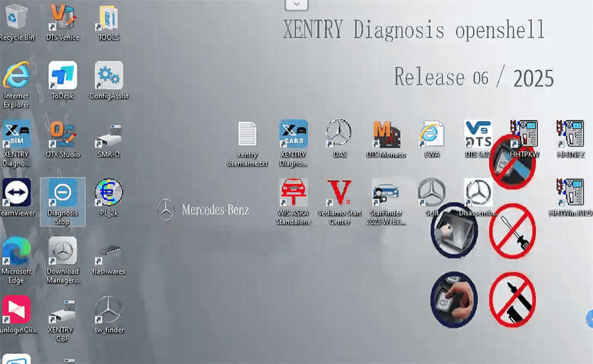Expand the top-center dropdown chevron
Screen dimensions: 593x364
click(296, 5)
